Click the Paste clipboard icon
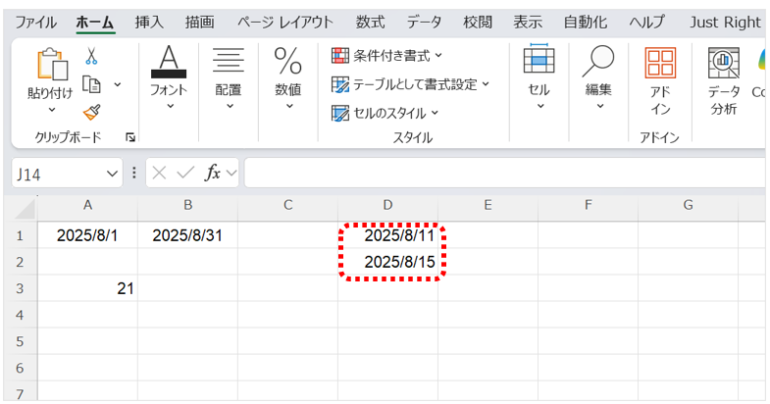The image size is (770, 404). (52, 64)
